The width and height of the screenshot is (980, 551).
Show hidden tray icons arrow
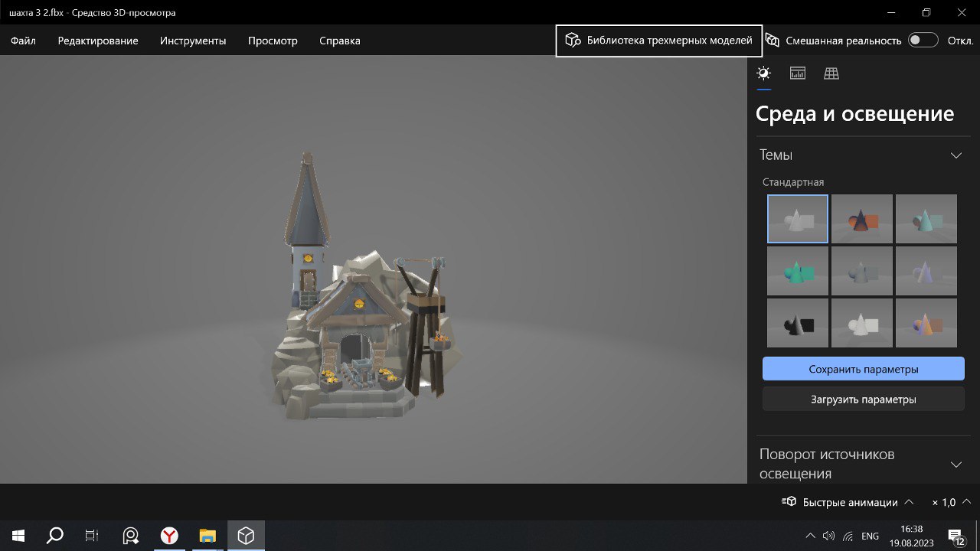811,536
